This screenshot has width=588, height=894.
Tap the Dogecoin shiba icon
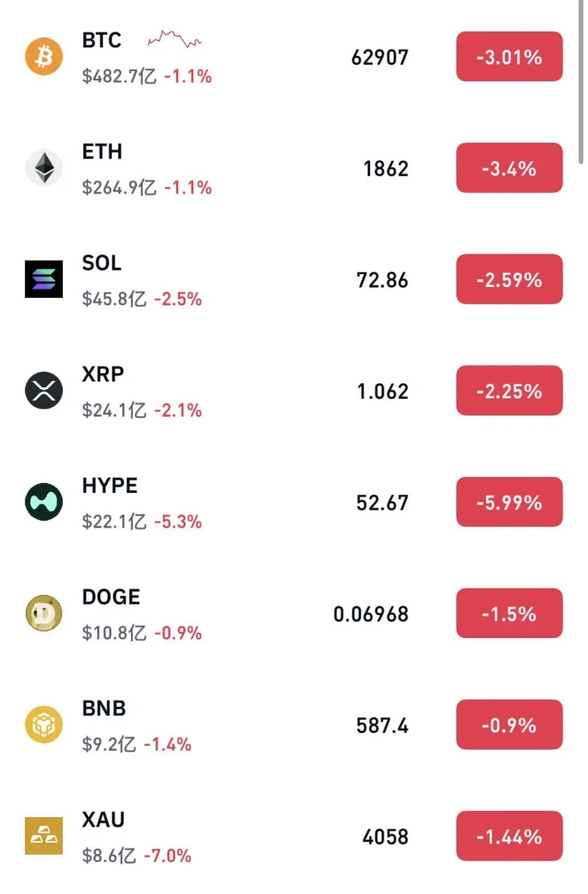pyautogui.click(x=44, y=613)
